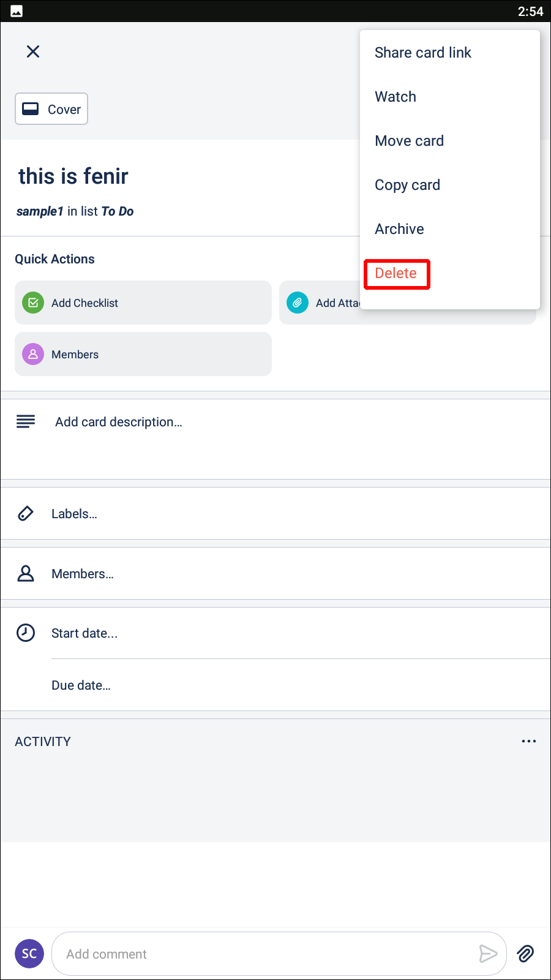This screenshot has width=551, height=980.
Task: Expand Due date options
Action: (x=81, y=685)
